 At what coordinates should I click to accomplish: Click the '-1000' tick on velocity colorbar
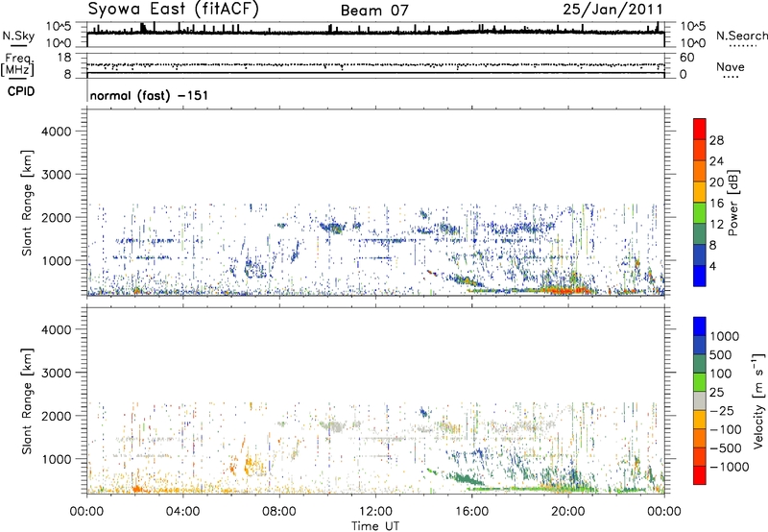coord(729,467)
